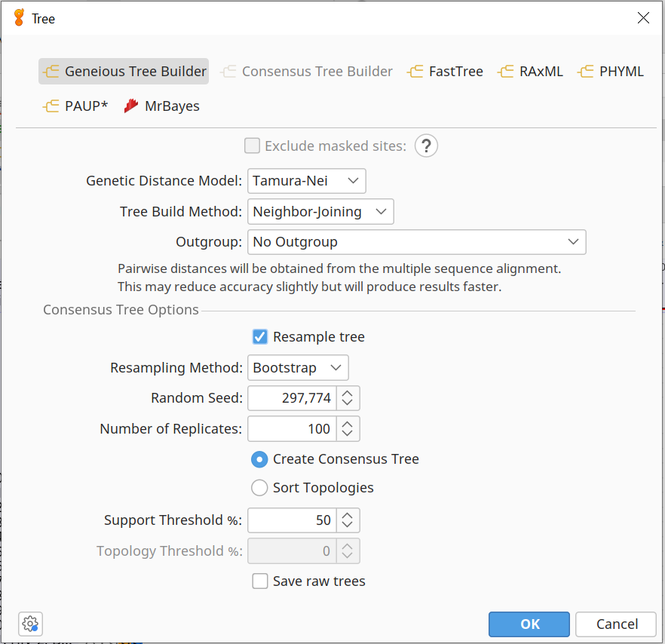Click the help question mark icon
The height and width of the screenshot is (644, 665).
click(x=426, y=146)
